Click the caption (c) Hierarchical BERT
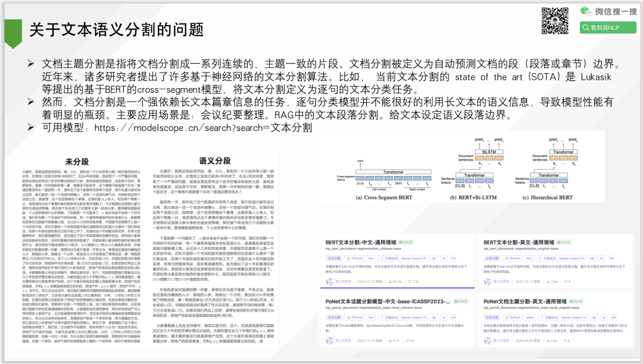 [x=548, y=197]
